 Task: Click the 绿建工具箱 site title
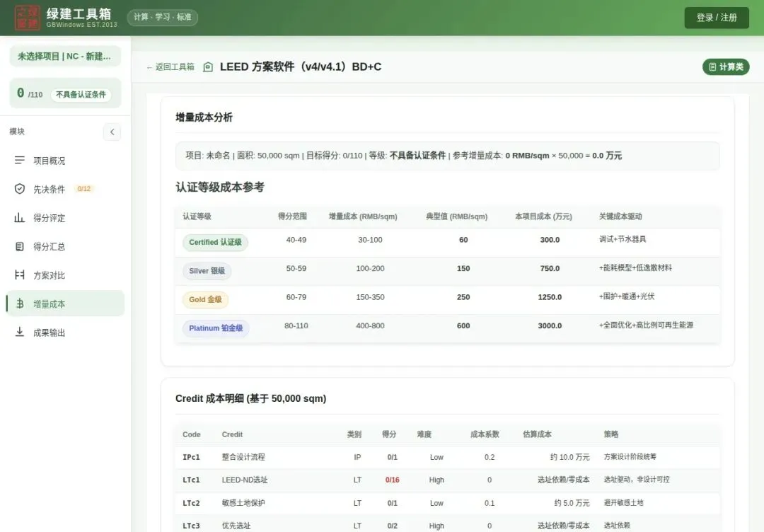pyautogui.click(x=79, y=13)
